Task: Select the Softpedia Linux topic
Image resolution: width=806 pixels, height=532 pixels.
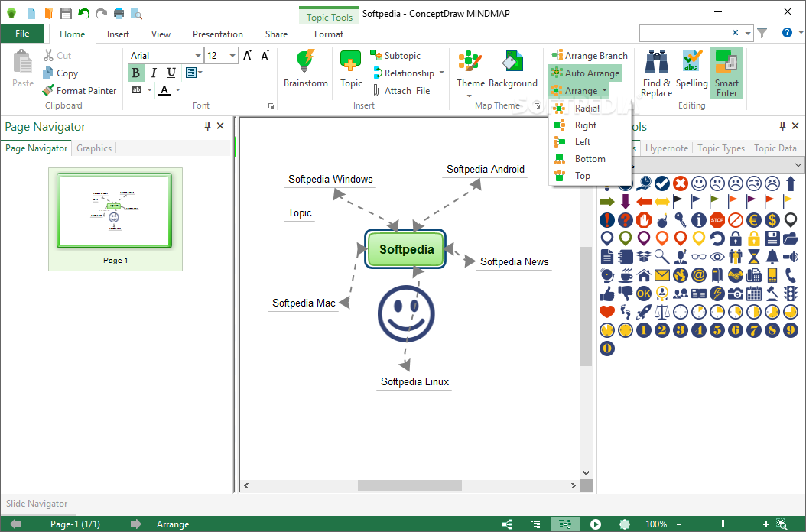Action: (x=414, y=382)
